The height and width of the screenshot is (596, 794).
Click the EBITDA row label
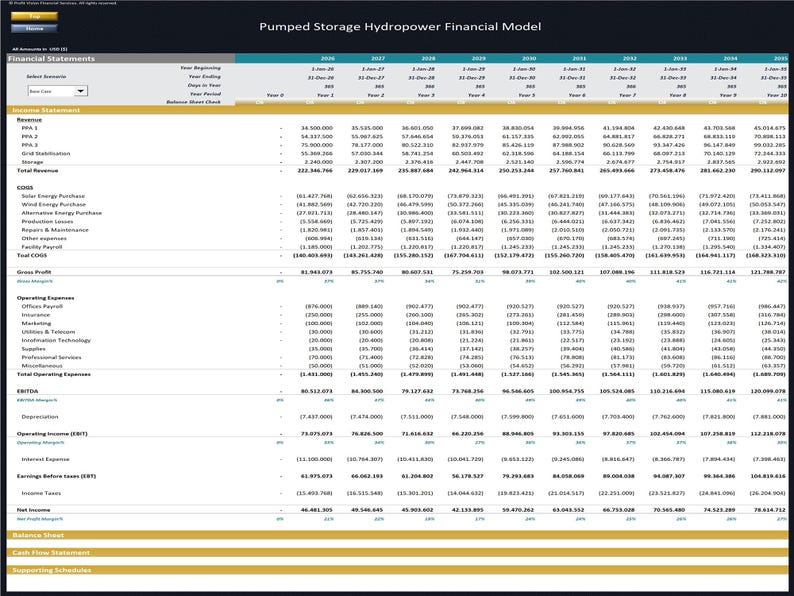coord(27,391)
